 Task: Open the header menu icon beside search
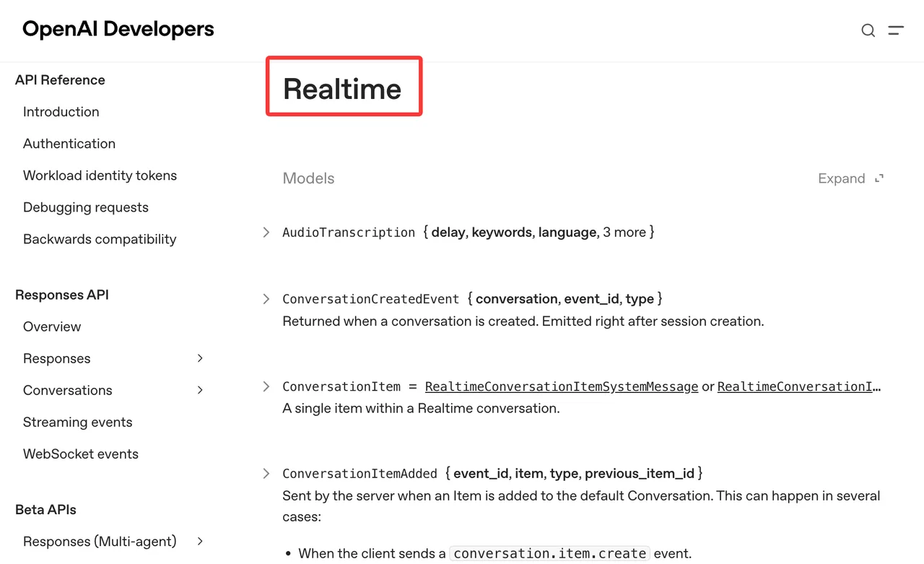click(x=896, y=30)
